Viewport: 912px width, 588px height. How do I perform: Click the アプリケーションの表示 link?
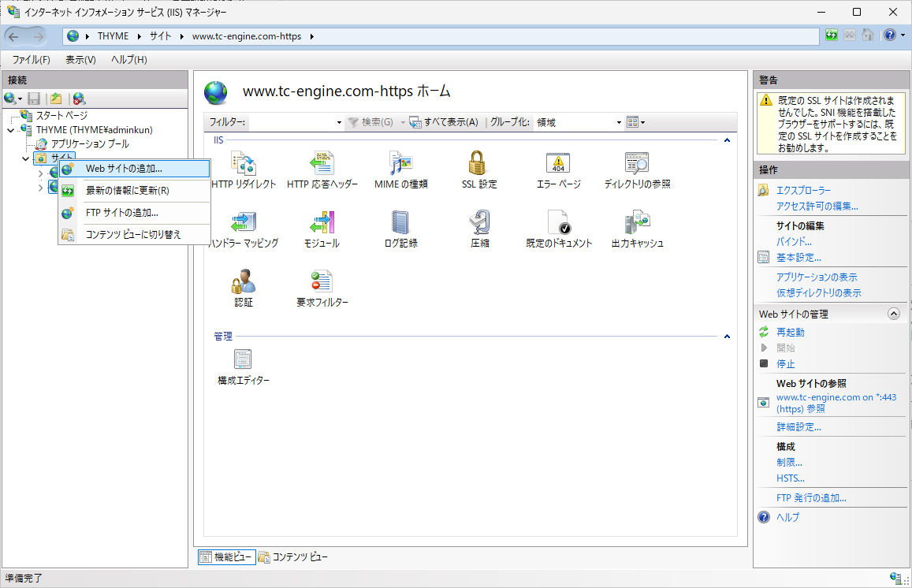pos(817,277)
